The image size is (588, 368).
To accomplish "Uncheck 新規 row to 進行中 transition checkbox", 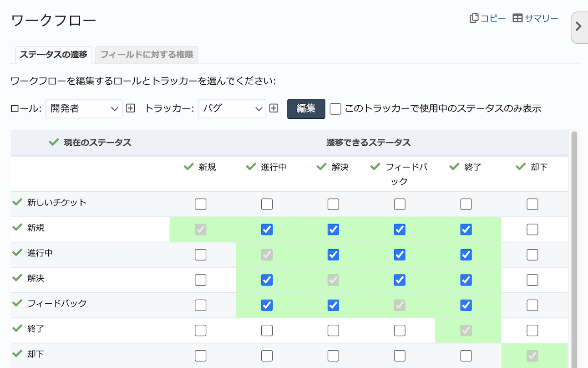I will [267, 230].
